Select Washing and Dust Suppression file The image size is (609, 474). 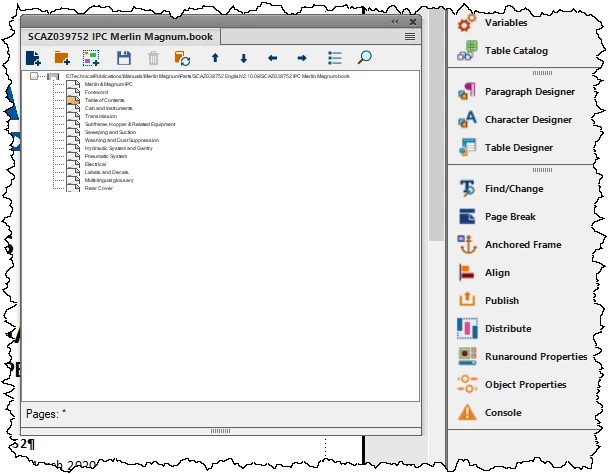[x=122, y=140]
